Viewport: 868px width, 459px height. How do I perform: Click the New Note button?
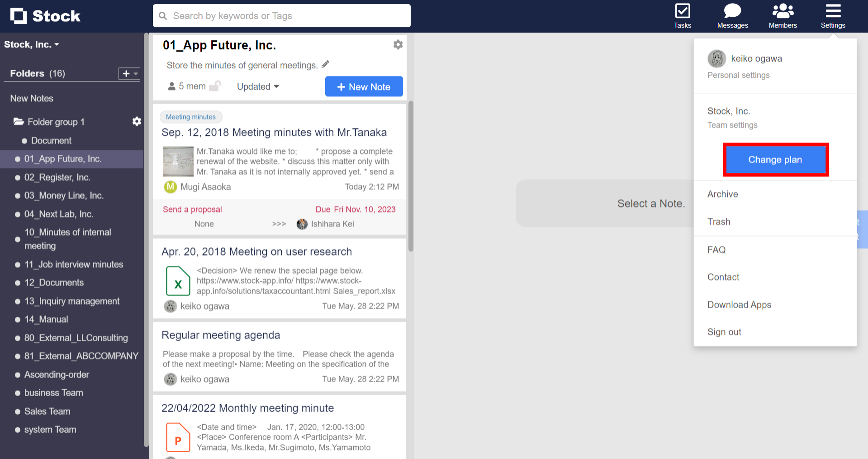pyautogui.click(x=364, y=86)
